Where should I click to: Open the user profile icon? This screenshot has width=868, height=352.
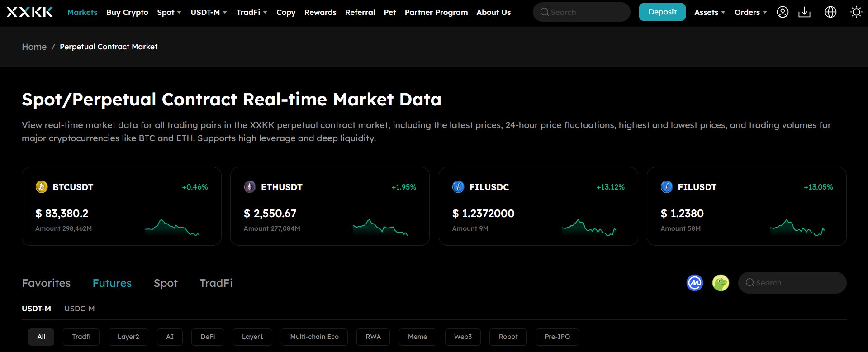(x=783, y=12)
